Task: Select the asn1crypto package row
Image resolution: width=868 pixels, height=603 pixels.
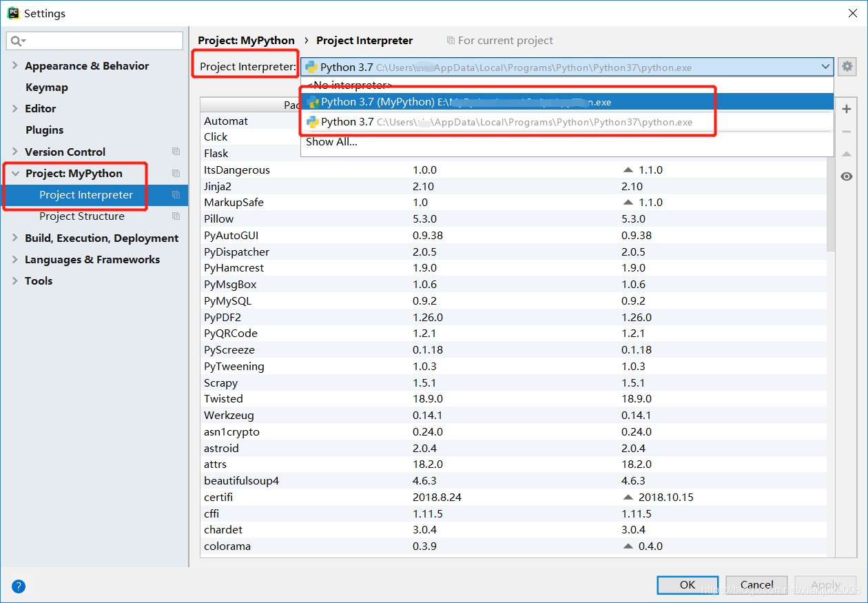Action: click(x=514, y=432)
